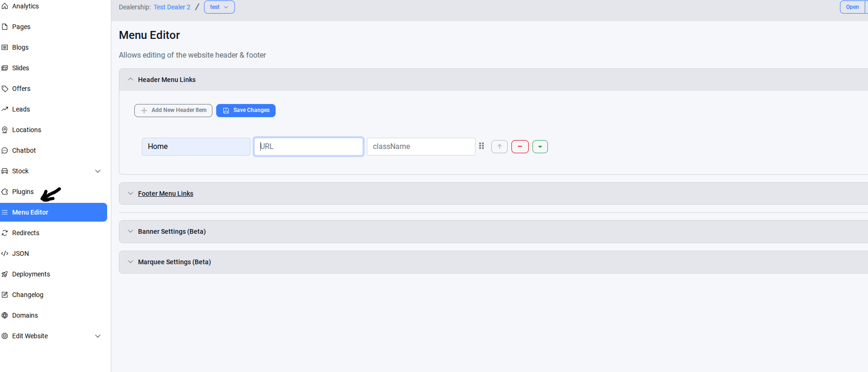
Task: Follow the Test Dealer 2 link
Action: pyautogui.click(x=172, y=7)
